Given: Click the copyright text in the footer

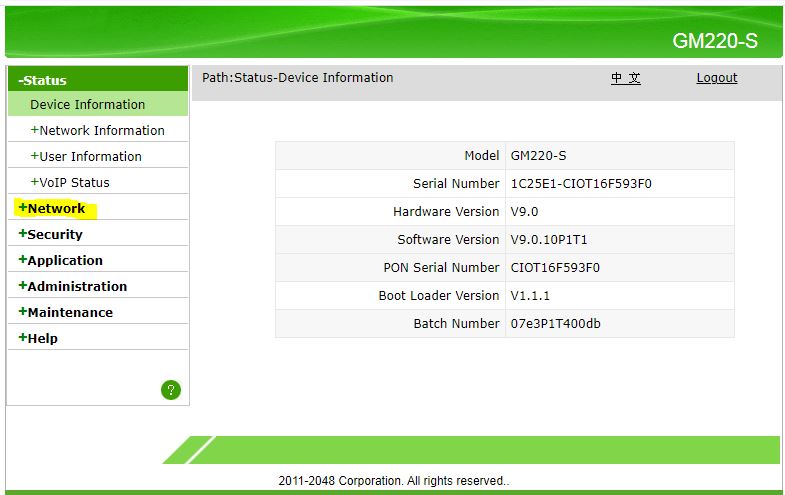Looking at the screenshot, I should [394, 481].
